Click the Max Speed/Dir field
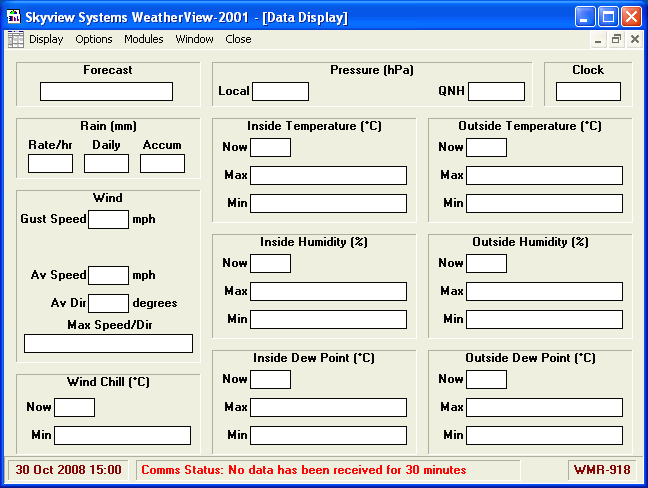Screen dimensions: 648x488 point(108,343)
